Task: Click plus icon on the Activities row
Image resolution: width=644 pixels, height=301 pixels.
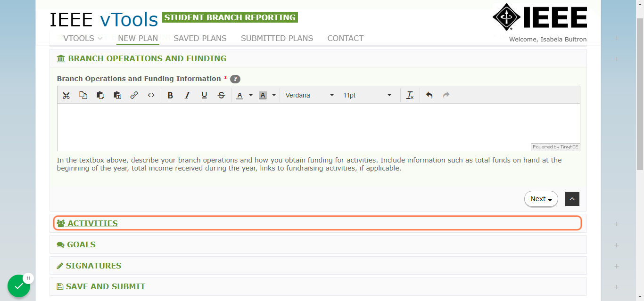Action: point(616,224)
